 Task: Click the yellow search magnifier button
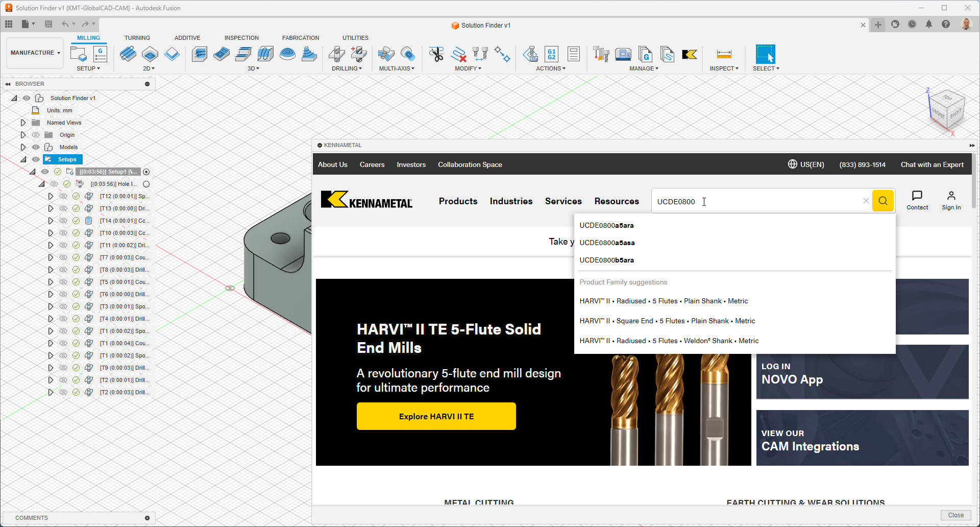883,201
